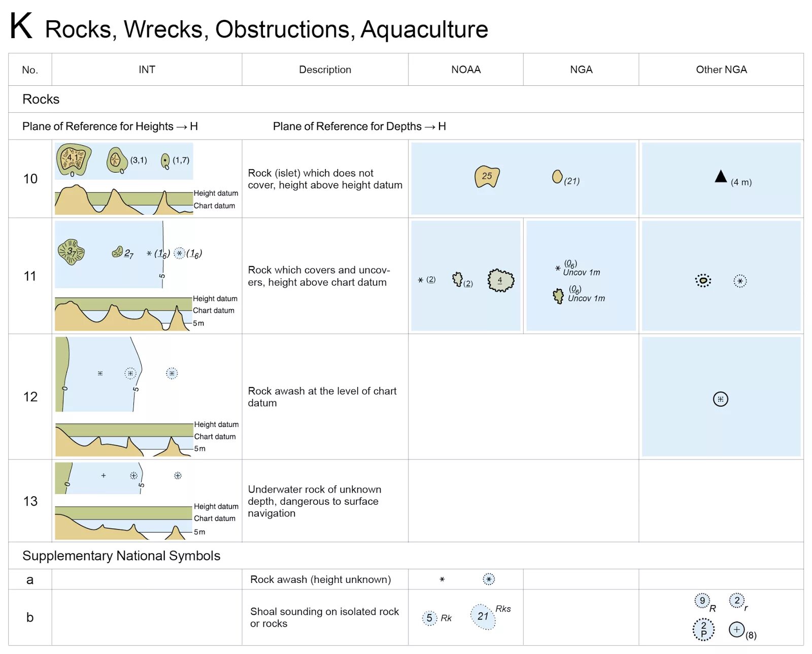The image size is (812, 654).
Task: Click row number 12
Action: coord(30,397)
